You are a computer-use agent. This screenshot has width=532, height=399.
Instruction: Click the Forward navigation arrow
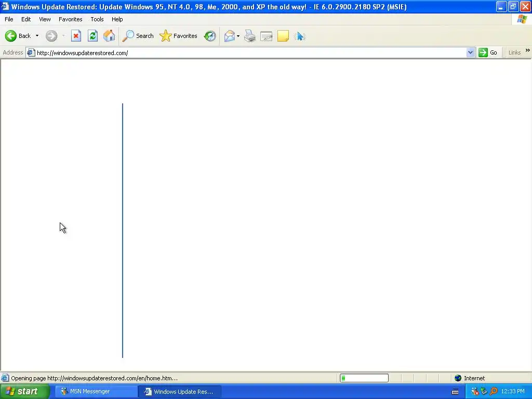[x=51, y=36]
